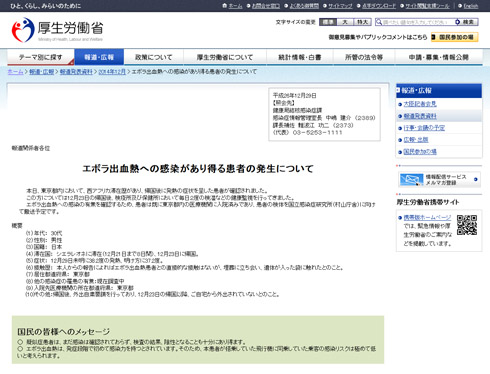Open the テーマ別に探す tab
490x374 pixels.
pyautogui.click(x=40, y=57)
